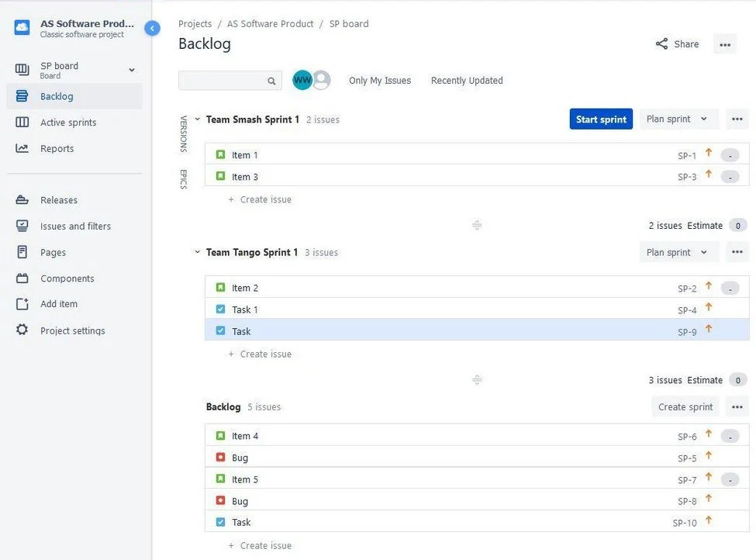Click the Share button

click(677, 44)
